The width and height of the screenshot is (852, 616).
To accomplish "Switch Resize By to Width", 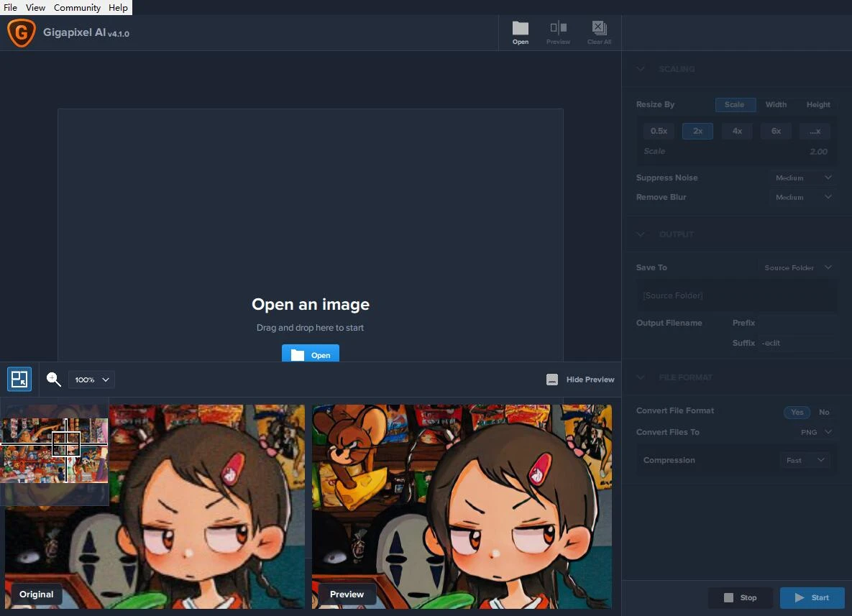I will 776,105.
